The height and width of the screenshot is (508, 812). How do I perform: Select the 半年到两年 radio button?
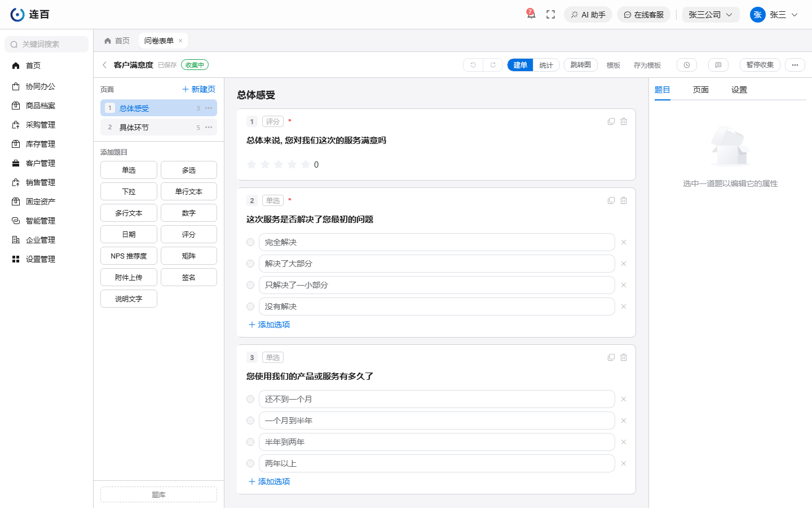[x=250, y=442]
